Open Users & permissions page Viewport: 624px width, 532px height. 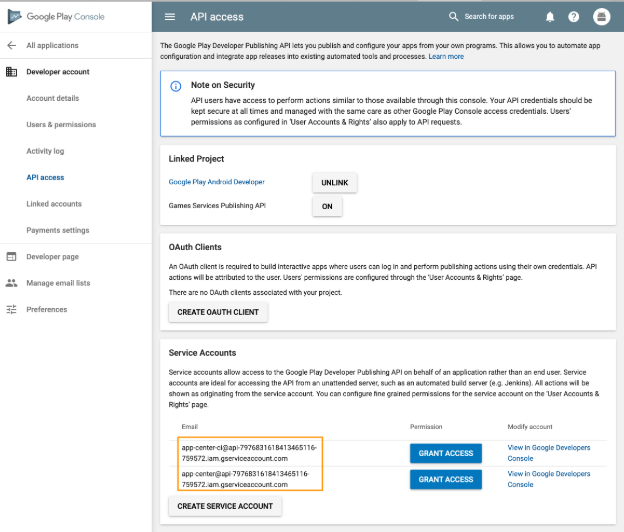[x=61, y=125]
